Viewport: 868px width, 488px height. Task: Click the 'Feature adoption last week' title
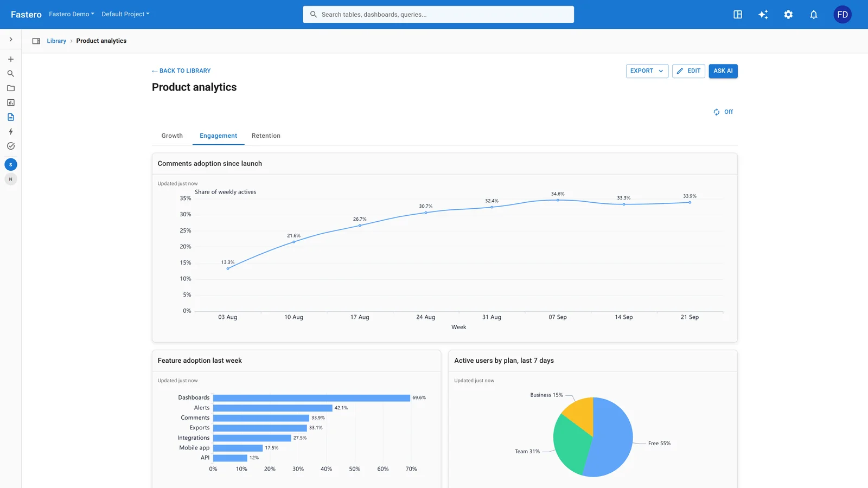coord(200,361)
